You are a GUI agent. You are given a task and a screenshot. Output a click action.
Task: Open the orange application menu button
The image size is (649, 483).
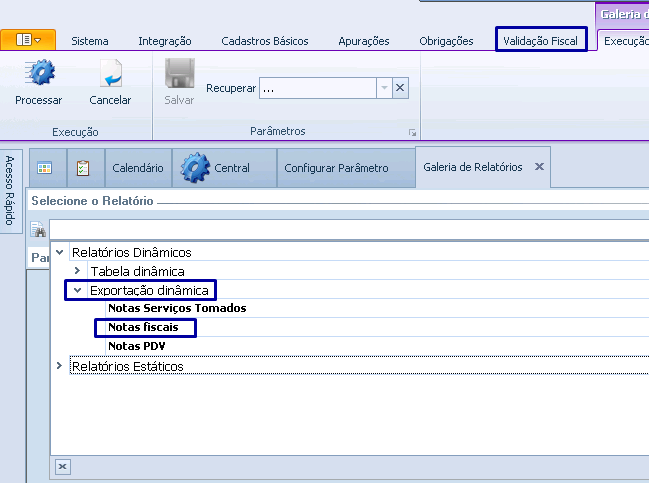(x=28, y=40)
